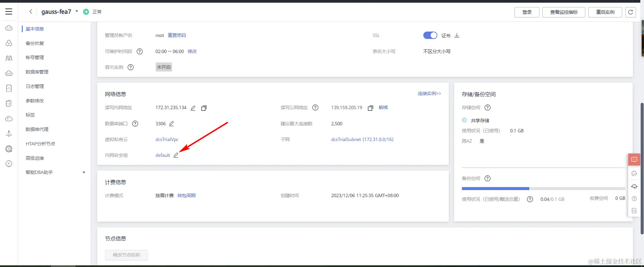644x267 pixels.
Task: Click the edit-note icon on right rail
Action: [634, 211]
